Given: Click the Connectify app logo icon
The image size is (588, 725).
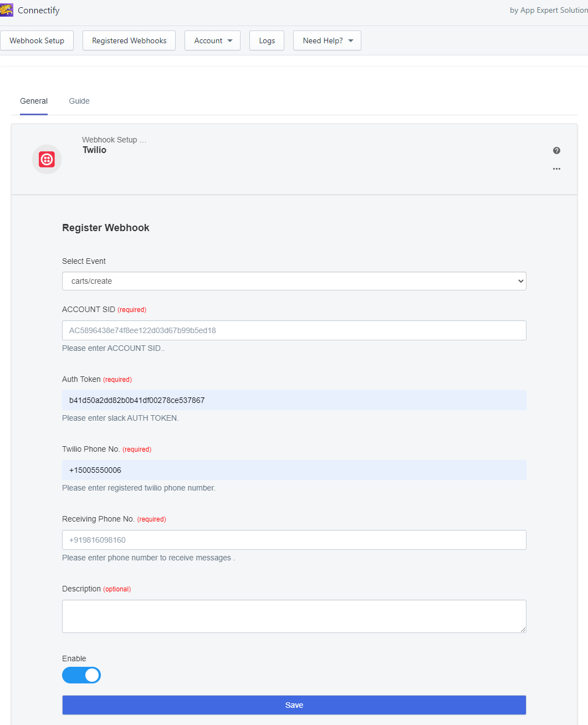Looking at the screenshot, I should pyautogui.click(x=7, y=10).
